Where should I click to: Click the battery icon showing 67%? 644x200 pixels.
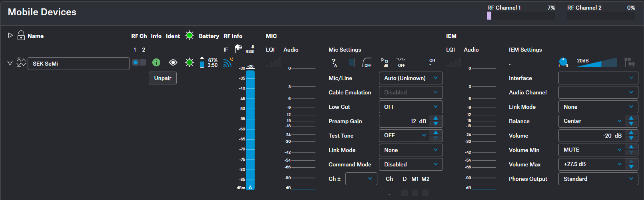coord(202,62)
